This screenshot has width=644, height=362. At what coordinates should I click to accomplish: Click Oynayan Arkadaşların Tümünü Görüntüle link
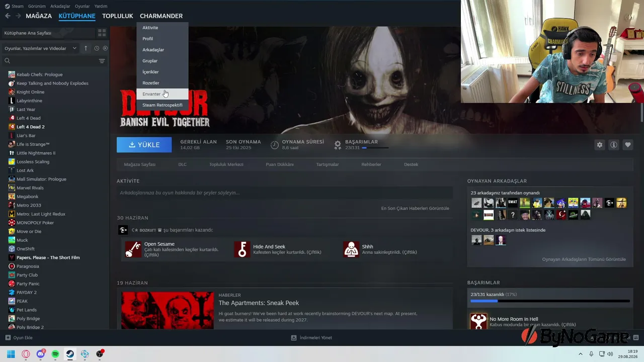tap(584, 259)
